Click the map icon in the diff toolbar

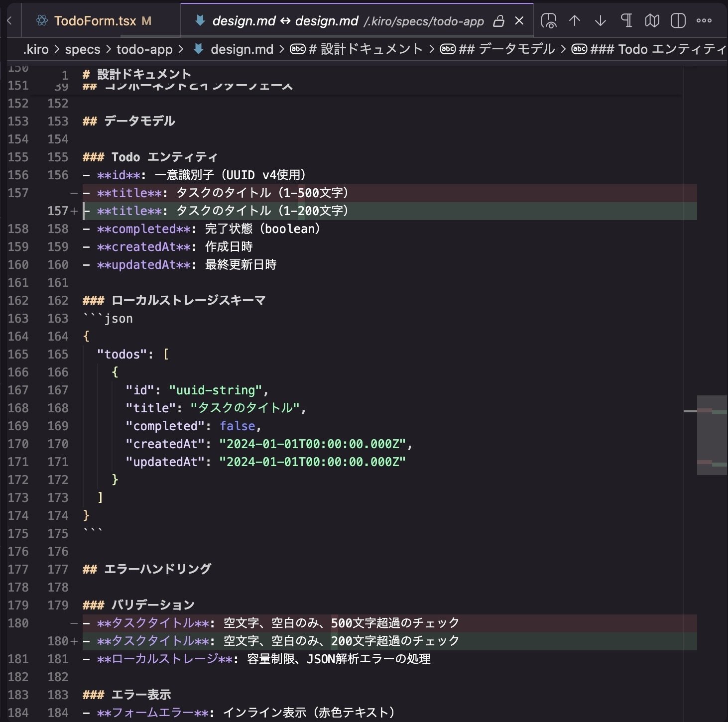652,20
